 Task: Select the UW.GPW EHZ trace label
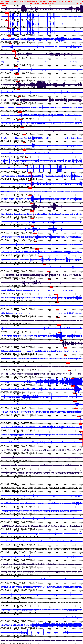[x=19, y=179]
